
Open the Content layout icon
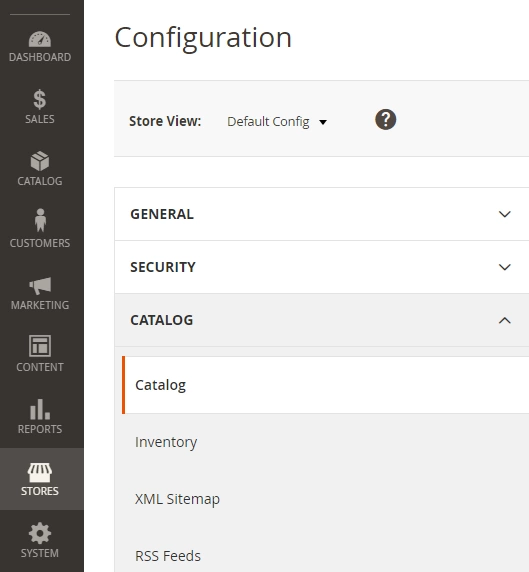coord(40,346)
